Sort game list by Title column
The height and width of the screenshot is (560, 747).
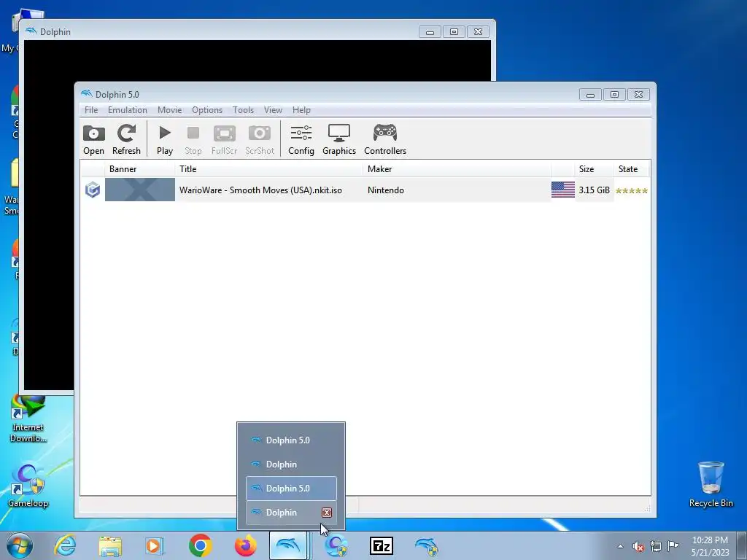point(268,169)
